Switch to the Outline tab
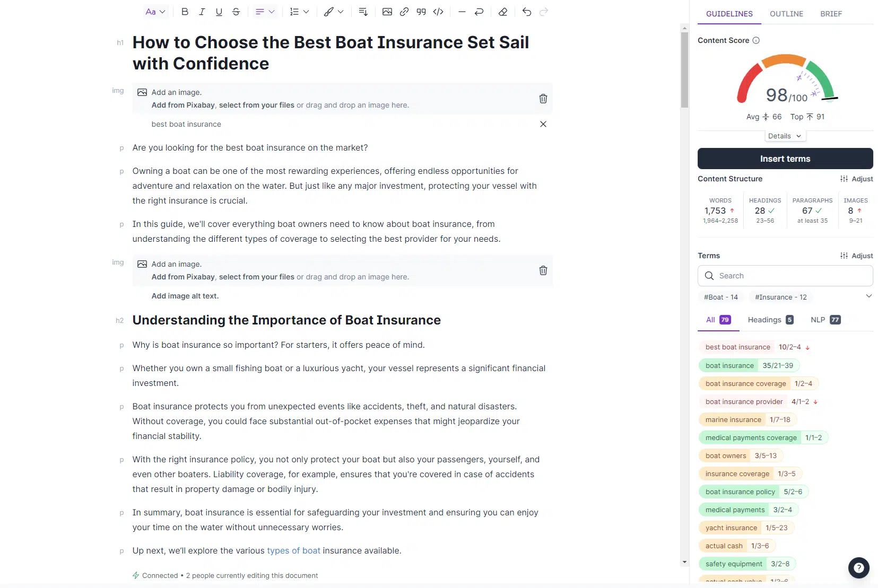This screenshot has width=878, height=588. pos(786,14)
